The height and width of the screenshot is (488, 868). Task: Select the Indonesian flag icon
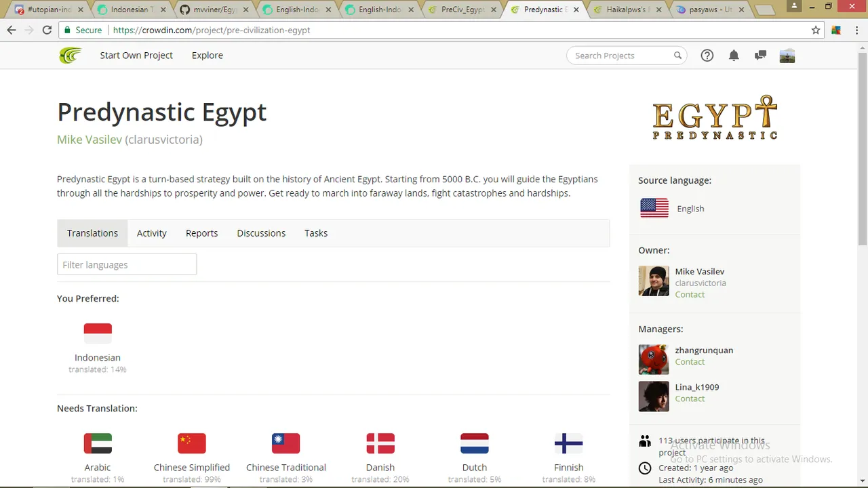tap(98, 333)
